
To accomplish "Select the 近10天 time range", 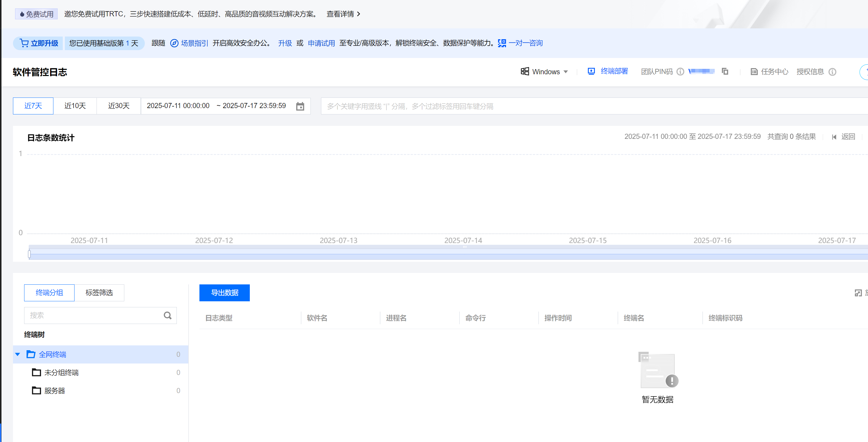I will click(75, 106).
